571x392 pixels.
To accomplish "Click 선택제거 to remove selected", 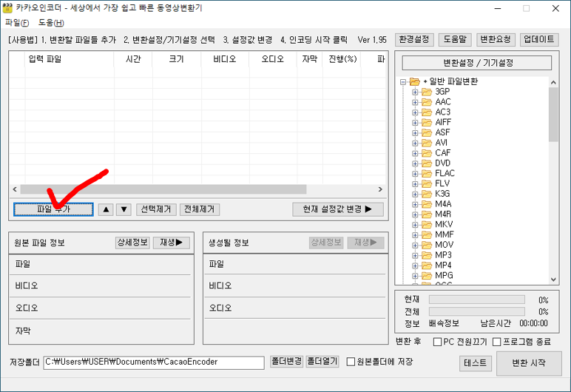I will [x=156, y=209].
